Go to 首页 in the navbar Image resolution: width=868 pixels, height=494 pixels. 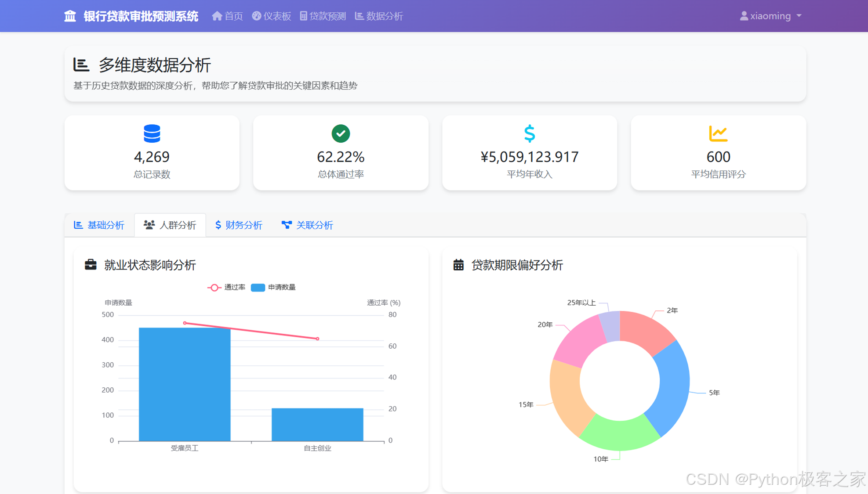(227, 16)
